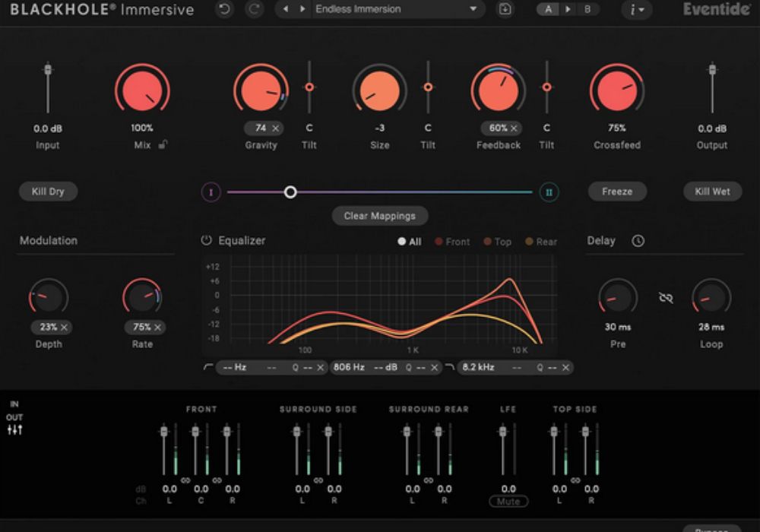Screen dimensions: 760x532
Task: Click the Size Tilt slider handle
Action: [x=428, y=87]
